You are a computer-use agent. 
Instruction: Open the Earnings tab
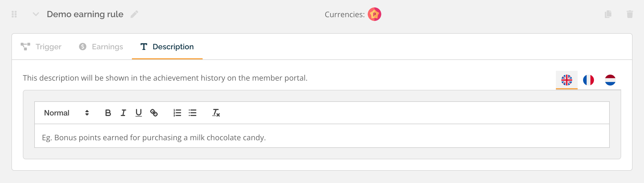coord(101,47)
